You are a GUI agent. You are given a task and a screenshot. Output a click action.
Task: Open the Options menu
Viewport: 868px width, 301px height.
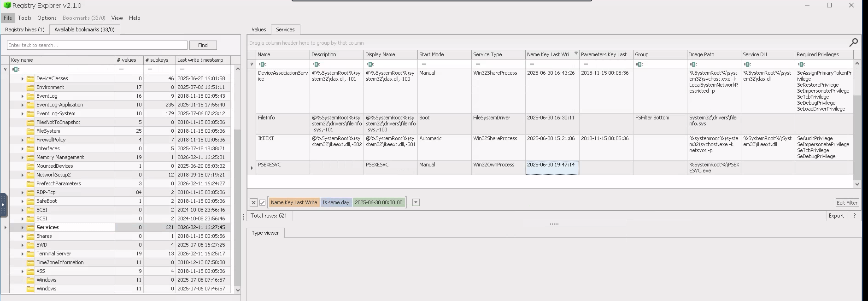point(47,18)
